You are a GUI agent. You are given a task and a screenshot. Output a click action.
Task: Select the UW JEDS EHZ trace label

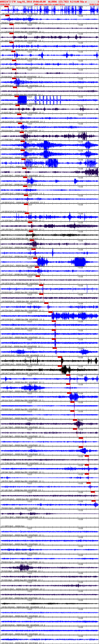tap(23, 284)
